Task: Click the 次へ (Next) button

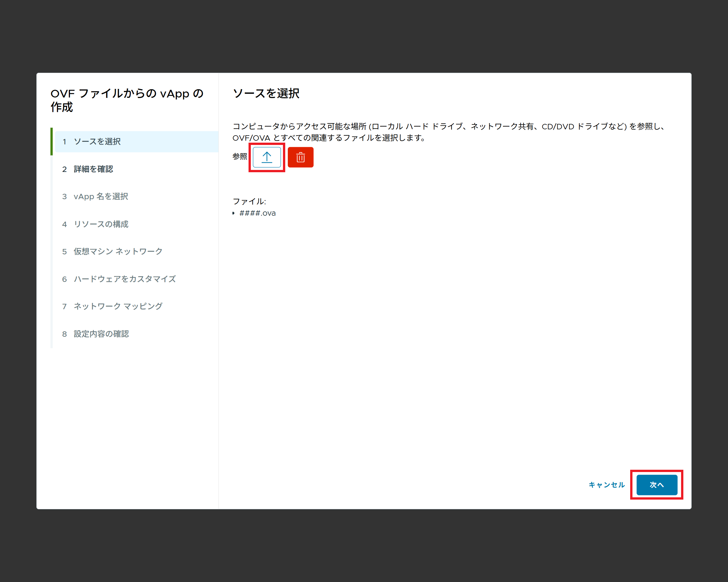Action: (656, 485)
